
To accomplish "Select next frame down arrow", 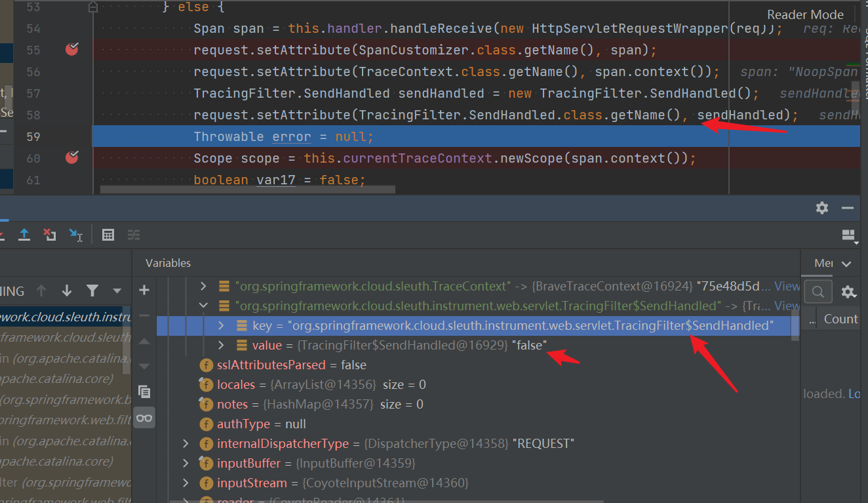I will point(66,291).
